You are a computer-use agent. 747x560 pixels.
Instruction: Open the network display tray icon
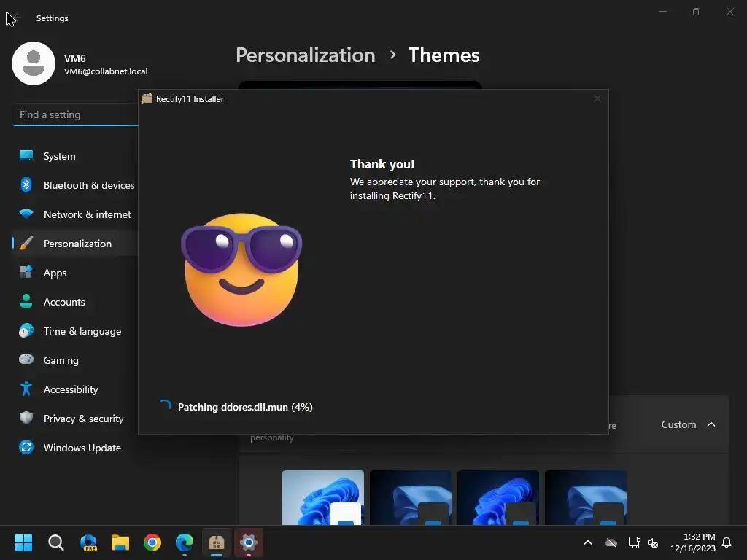pos(634,542)
